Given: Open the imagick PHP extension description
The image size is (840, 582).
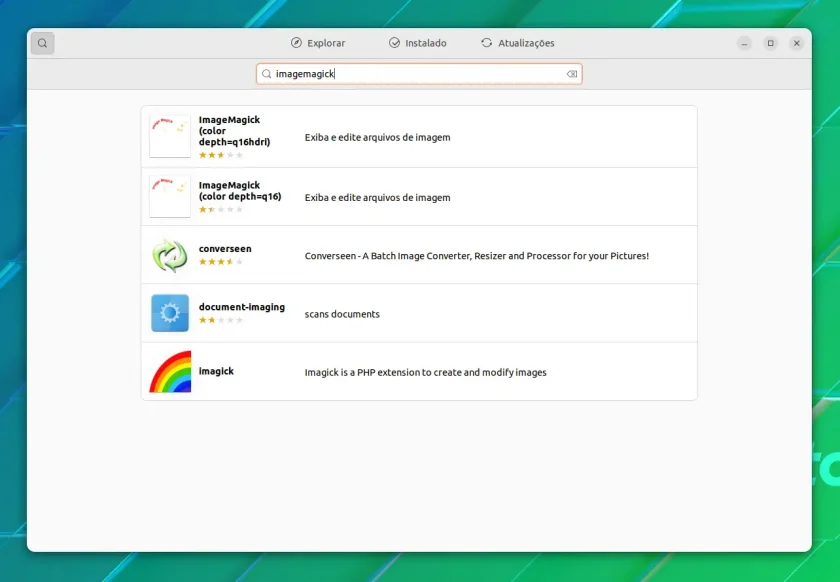Looking at the screenshot, I should coord(425,372).
